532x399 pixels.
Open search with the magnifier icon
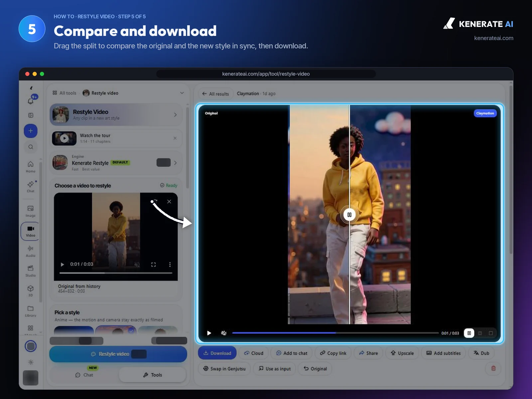click(x=31, y=147)
